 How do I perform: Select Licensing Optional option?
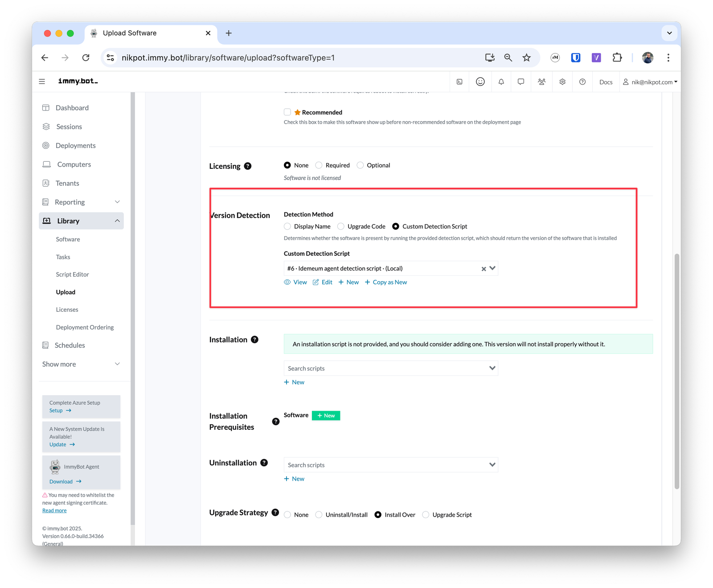point(360,165)
